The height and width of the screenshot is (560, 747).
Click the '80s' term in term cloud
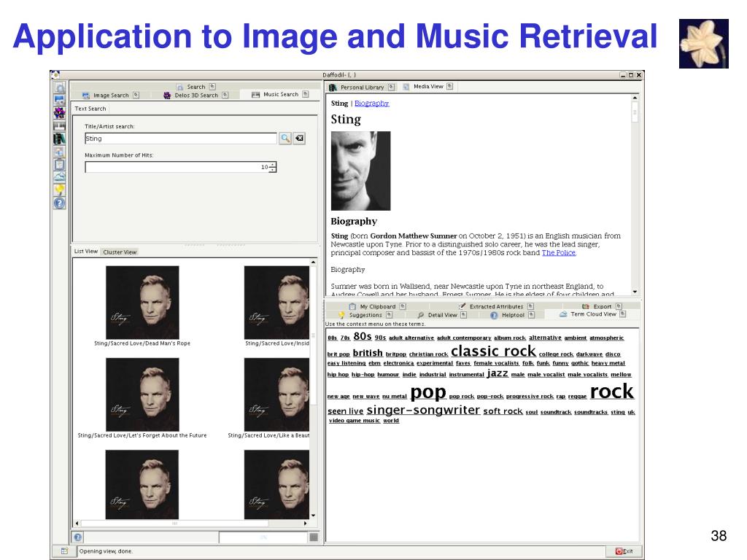click(363, 337)
